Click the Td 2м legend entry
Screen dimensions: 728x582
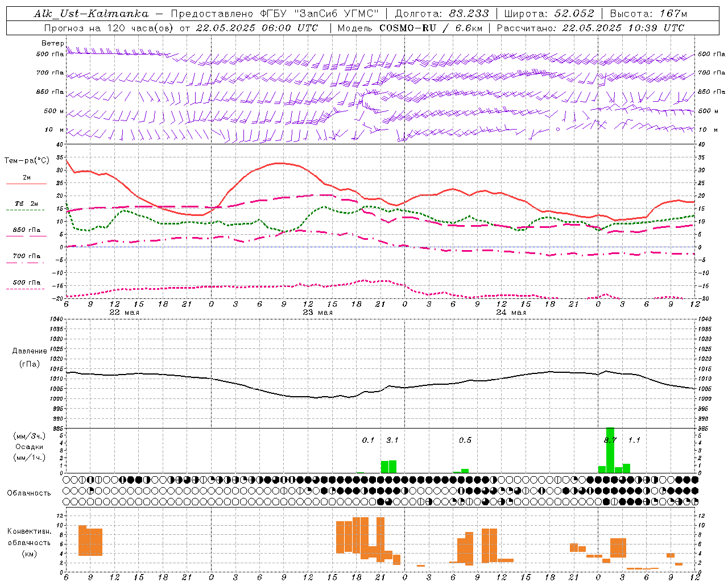pyautogui.click(x=26, y=203)
